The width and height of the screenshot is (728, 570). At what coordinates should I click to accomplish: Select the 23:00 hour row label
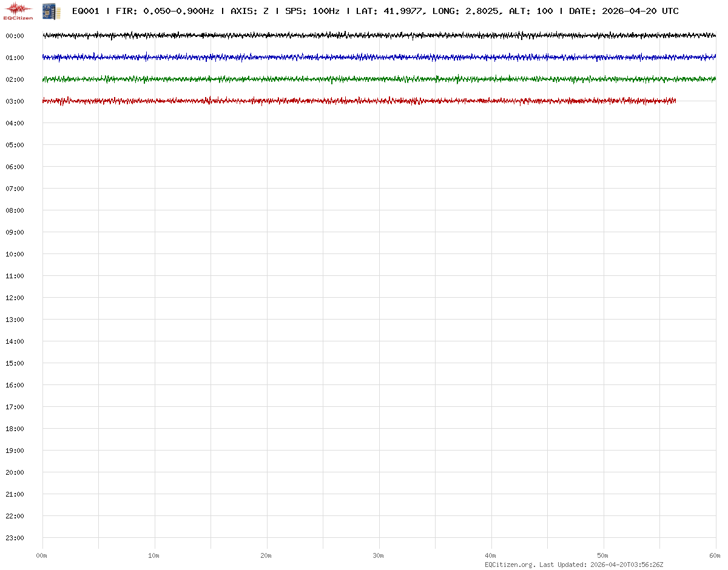coord(15,538)
